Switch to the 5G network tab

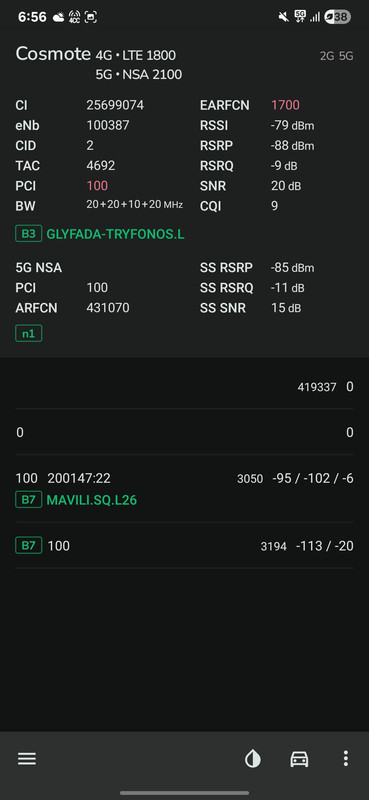point(346,56)
